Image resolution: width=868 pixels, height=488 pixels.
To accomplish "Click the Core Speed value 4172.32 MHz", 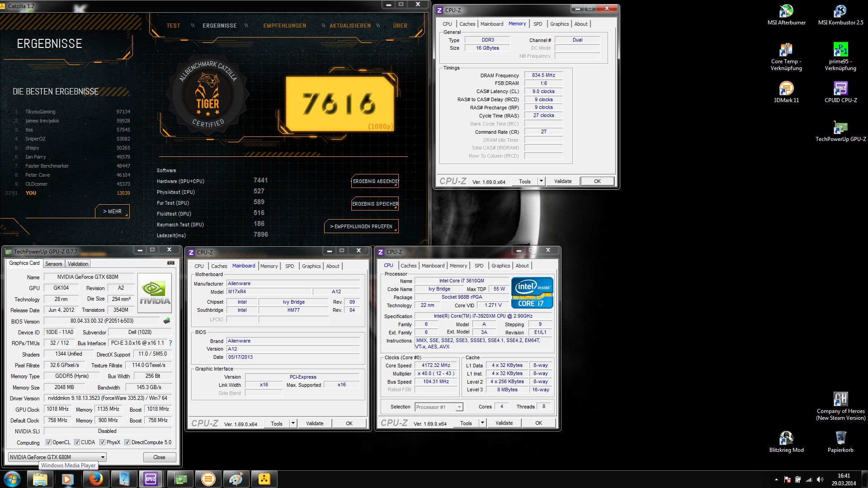I will 436,365.
